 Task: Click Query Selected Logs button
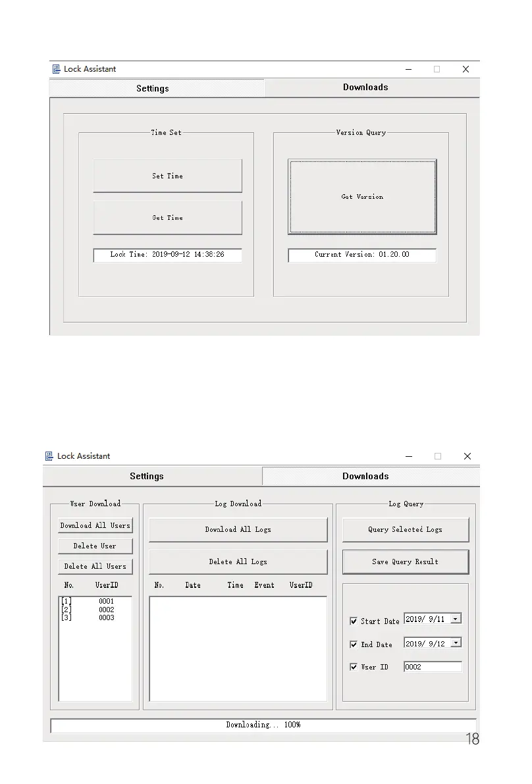point(406,529)
